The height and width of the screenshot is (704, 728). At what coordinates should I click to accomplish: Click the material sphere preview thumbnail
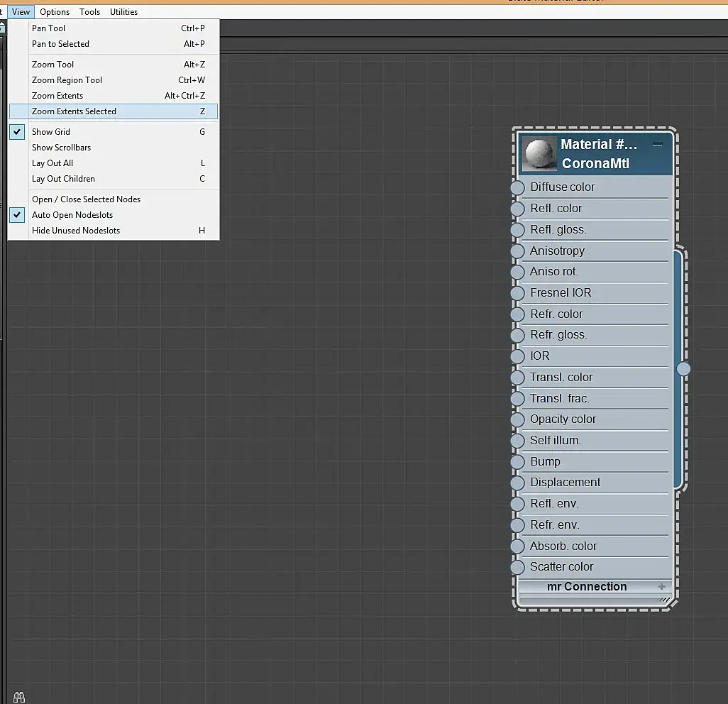[x=539, y=154]
